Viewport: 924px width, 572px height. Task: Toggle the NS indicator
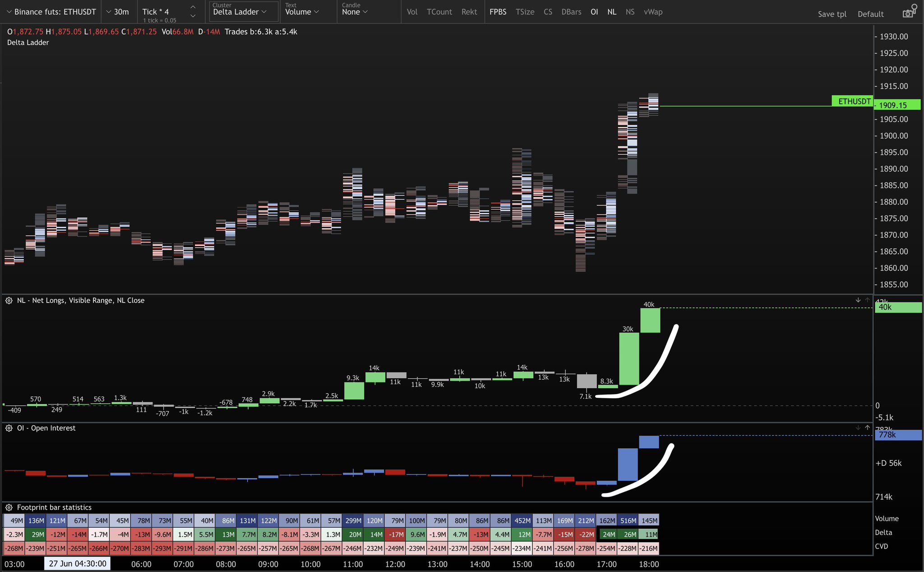point(630,12)
